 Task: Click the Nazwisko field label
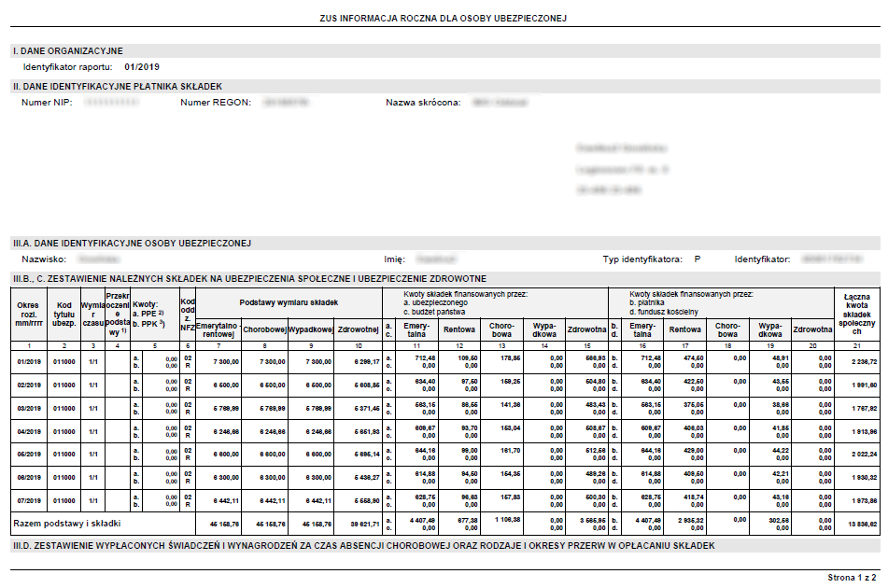click(x=44, y=259)
